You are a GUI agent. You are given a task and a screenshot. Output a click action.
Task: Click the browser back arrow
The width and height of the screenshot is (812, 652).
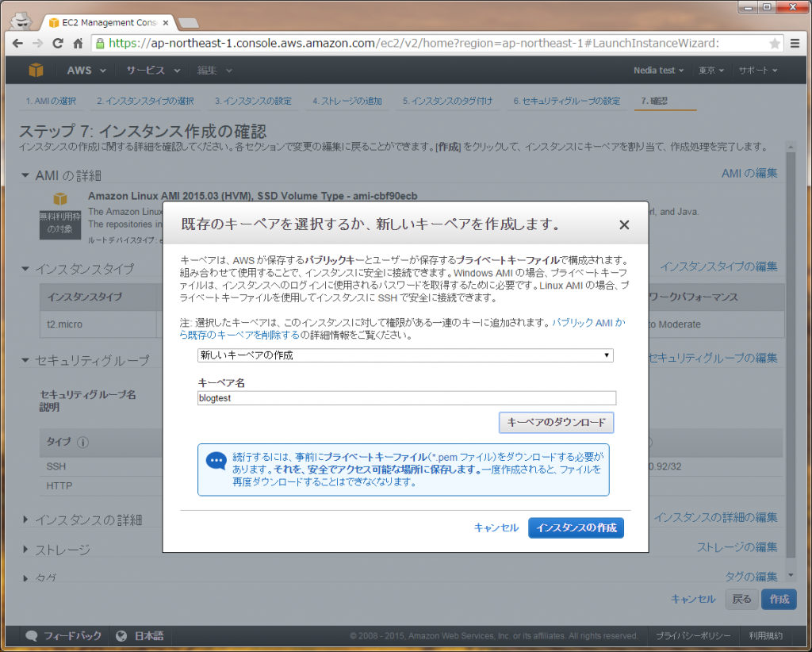(x=17, y=44)
